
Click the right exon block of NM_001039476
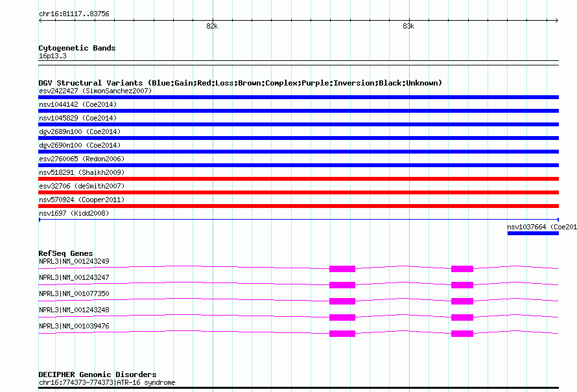click(x=462, y=334)
